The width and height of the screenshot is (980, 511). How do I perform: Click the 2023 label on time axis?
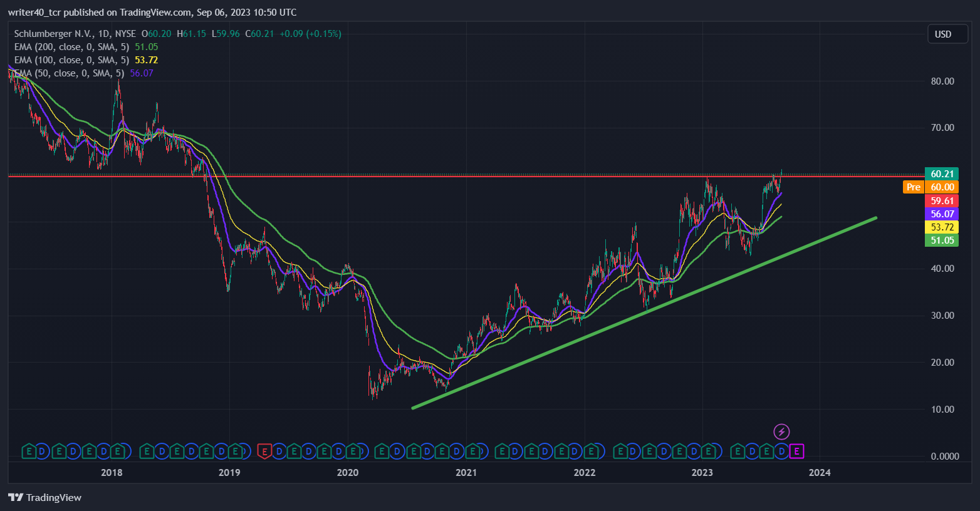(702, 473)
